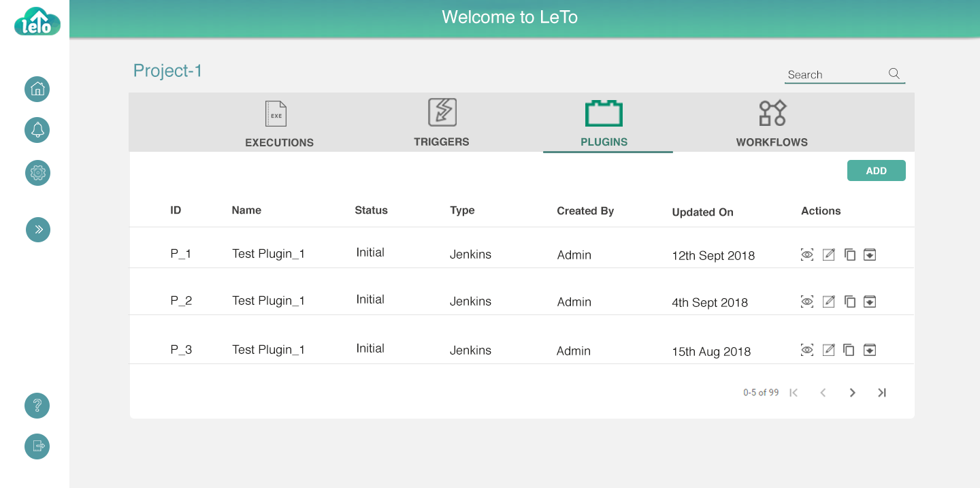Open notifications bell in the sidebar
Viewport: 980px width, 488px height.
coord(37,130)
